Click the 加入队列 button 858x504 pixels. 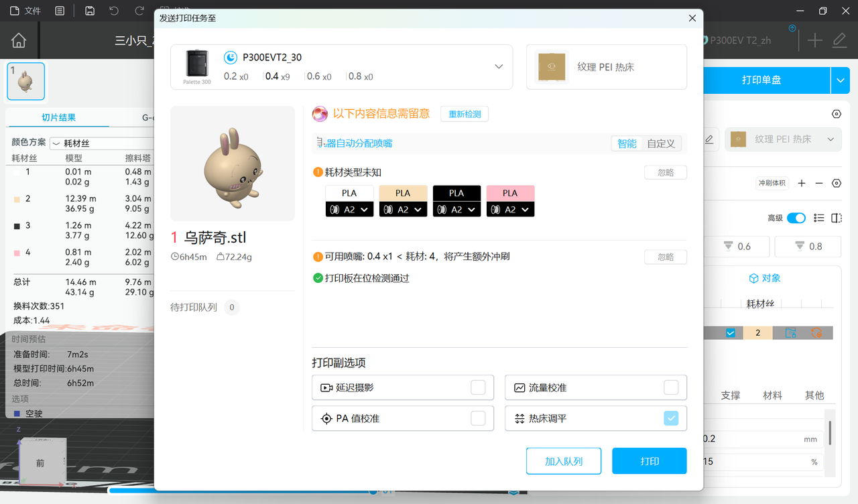564,461
